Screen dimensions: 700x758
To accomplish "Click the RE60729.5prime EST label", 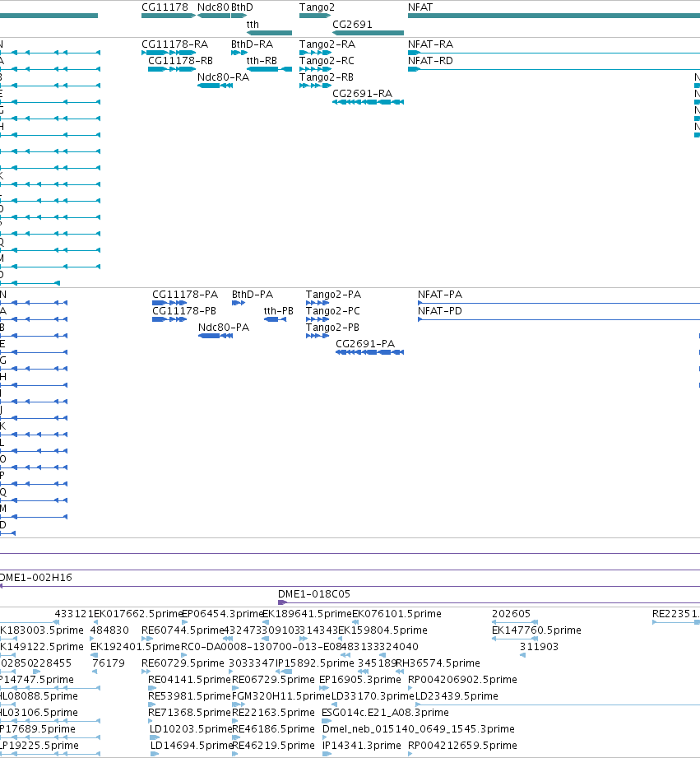I will (183, 663).
